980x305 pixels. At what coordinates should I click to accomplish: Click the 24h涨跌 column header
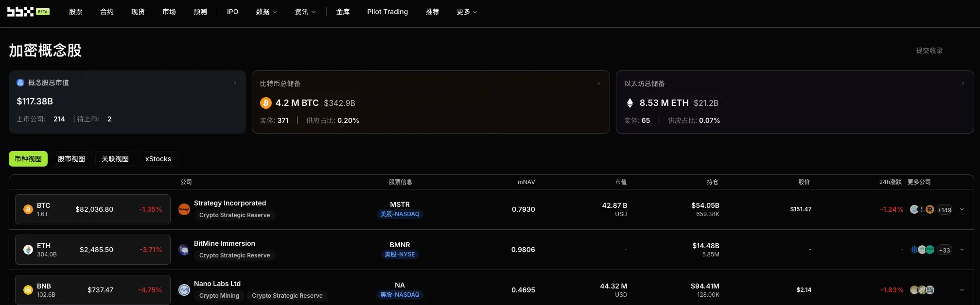pyautogui.click(x=891, y=182)
